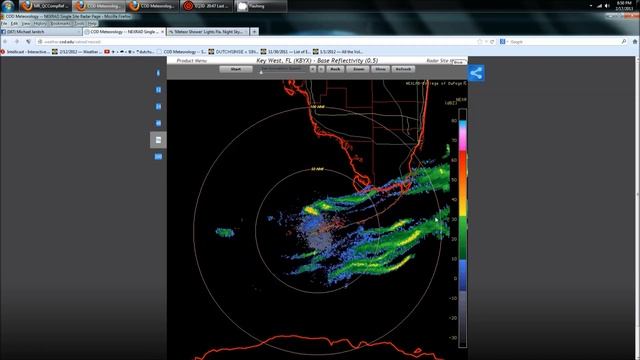Open the Edit menu
Screen dimensions: 640x360
(14, 24)
